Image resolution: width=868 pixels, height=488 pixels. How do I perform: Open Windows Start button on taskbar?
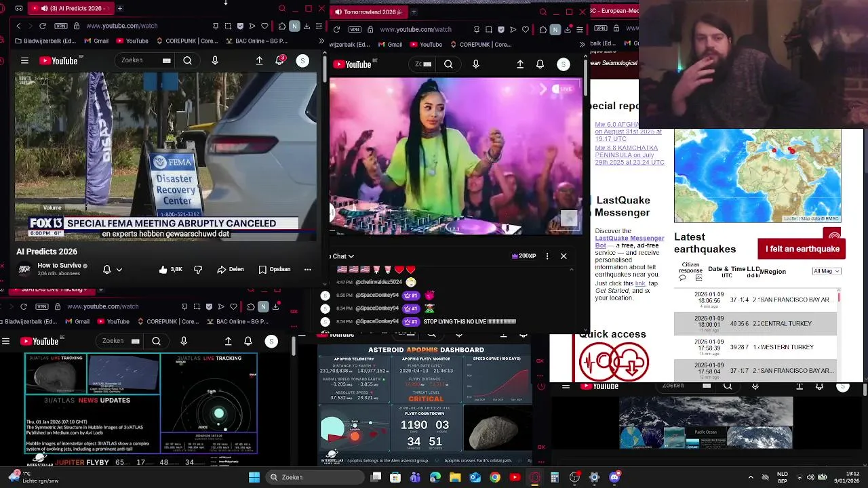(254, 477)
